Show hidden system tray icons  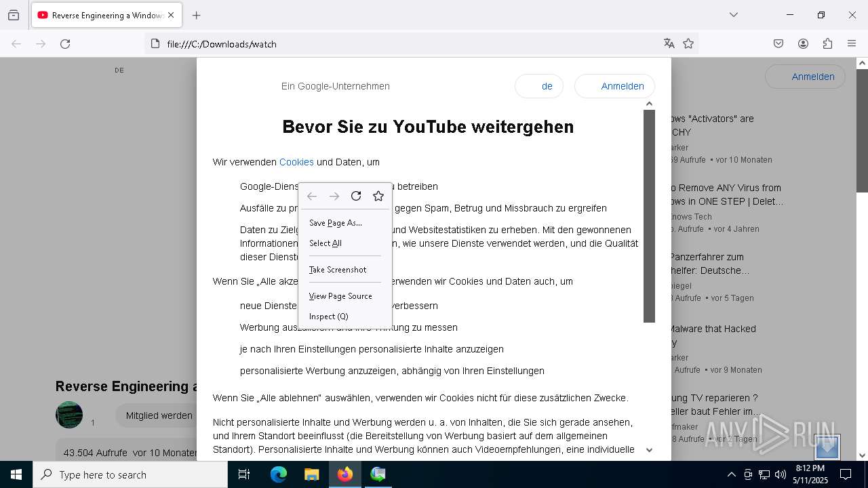click(731, 474)
